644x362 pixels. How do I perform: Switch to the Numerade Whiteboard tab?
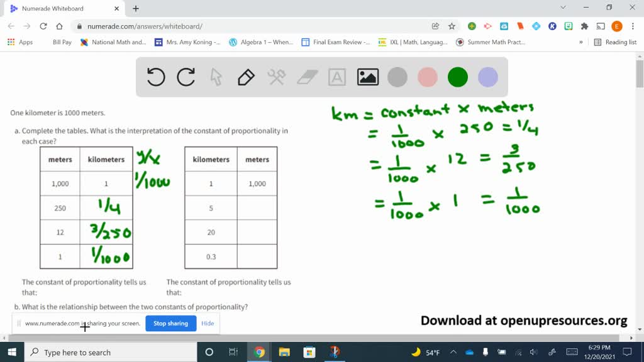[65, 8]
